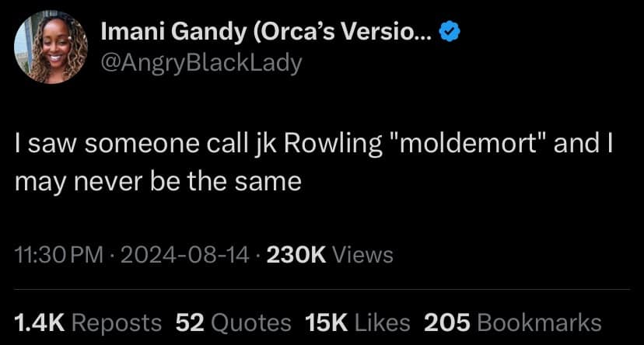The height and width of the screenshot is (345, 644).
Task: Open the 52 Quotes list
Action: 233,322
